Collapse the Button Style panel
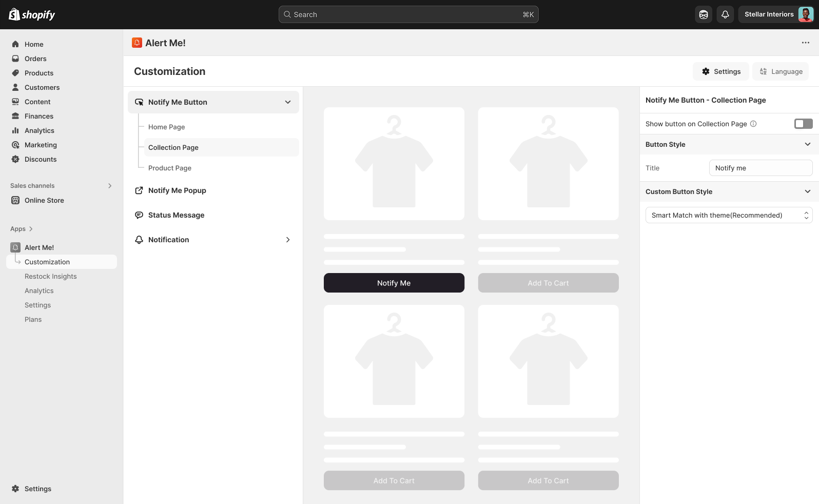 coord(808,144)
